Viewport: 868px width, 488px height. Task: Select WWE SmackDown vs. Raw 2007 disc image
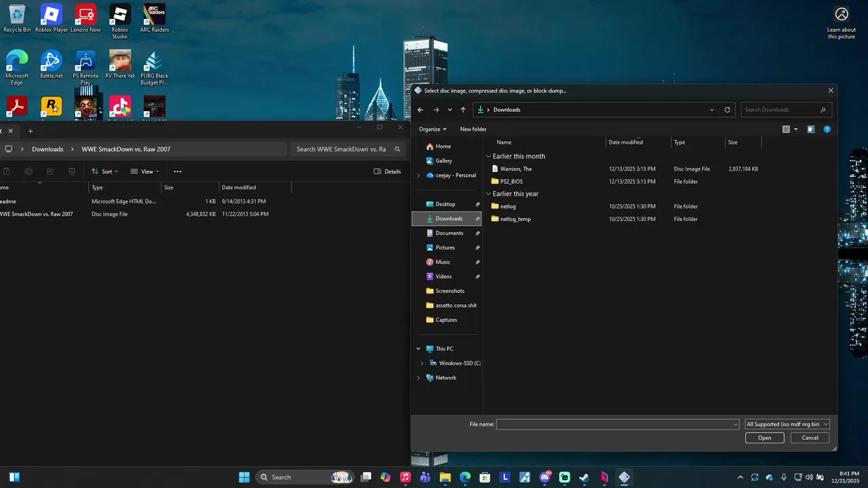click(36, 214)
